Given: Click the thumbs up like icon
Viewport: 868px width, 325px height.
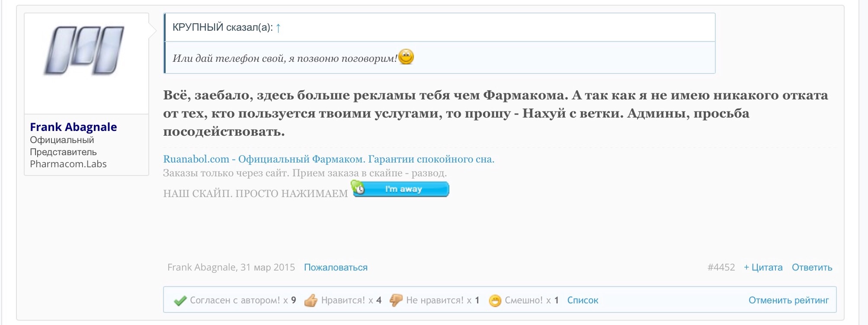Looking at the screenshot, I should (x=311, y=300).
